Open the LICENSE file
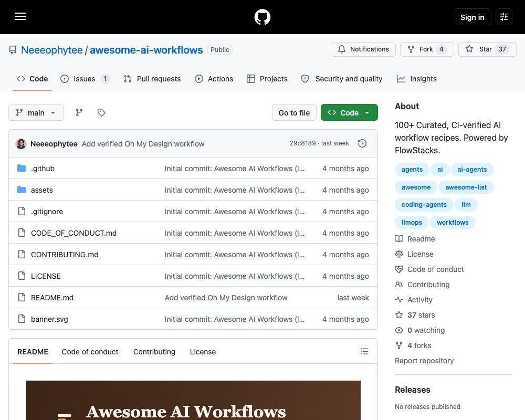The width and height of the screenshot is (525, 420). pyautogui.click(x=46, y=276)
